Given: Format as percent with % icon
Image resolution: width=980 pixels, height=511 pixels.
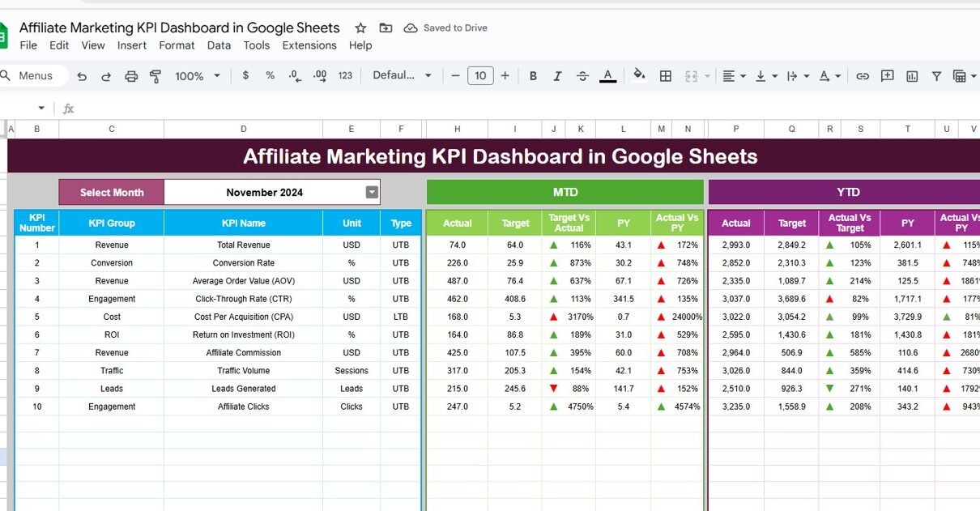Looking at the screenshot, I should pos(271,75).
